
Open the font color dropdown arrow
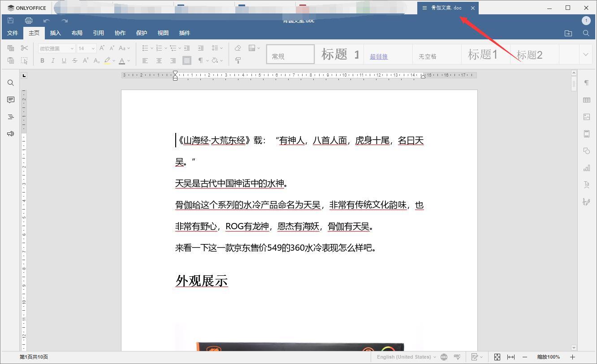click(x=129, y=60)
